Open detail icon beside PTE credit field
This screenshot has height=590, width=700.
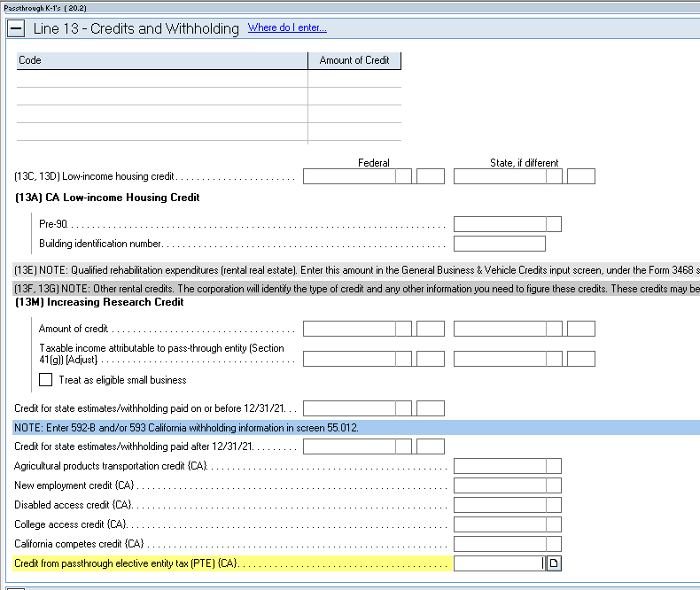(554, 563)
